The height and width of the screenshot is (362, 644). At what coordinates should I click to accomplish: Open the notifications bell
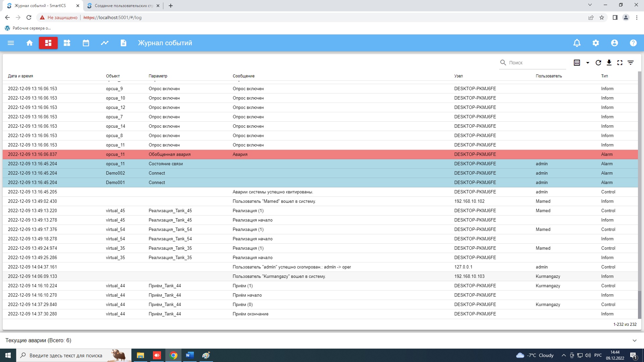coord(577,43)
